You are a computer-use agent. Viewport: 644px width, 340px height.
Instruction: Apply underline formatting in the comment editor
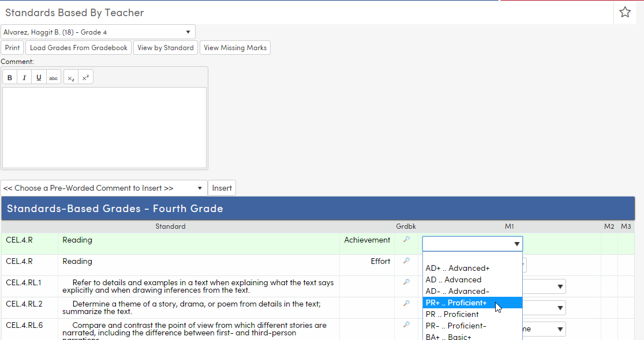(38, 77)
